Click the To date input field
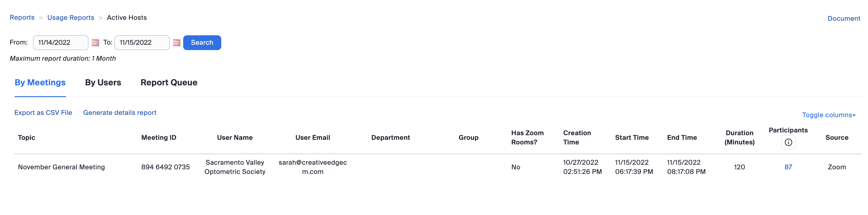Screen dimensions: 868x215 [142, 43]
